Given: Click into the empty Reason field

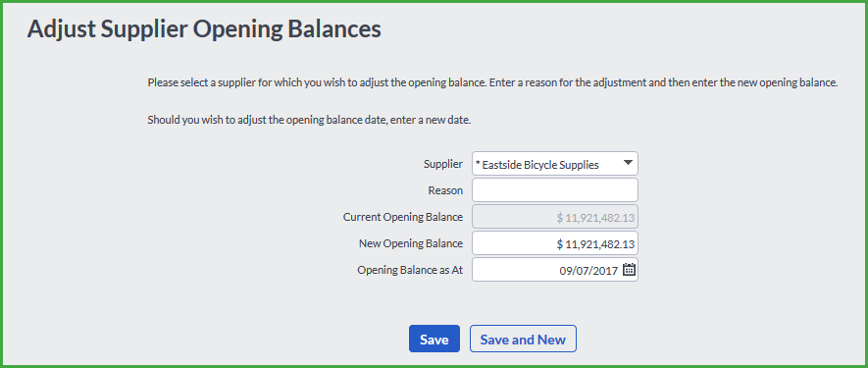Looking at the screenshot, I should tap(555, 190).
